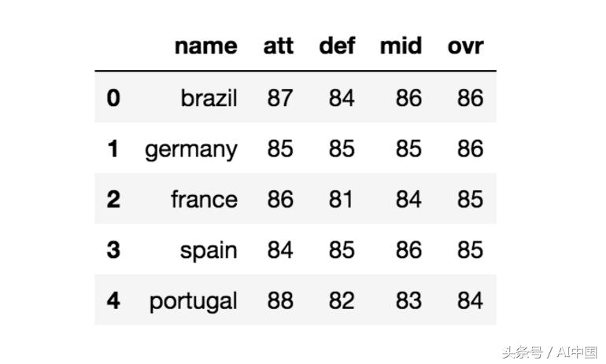Viewport: 606px width, 364px height.
Task: Select Portugal's mid value 83
Action: pyautogui.click(x=408, y=300)
